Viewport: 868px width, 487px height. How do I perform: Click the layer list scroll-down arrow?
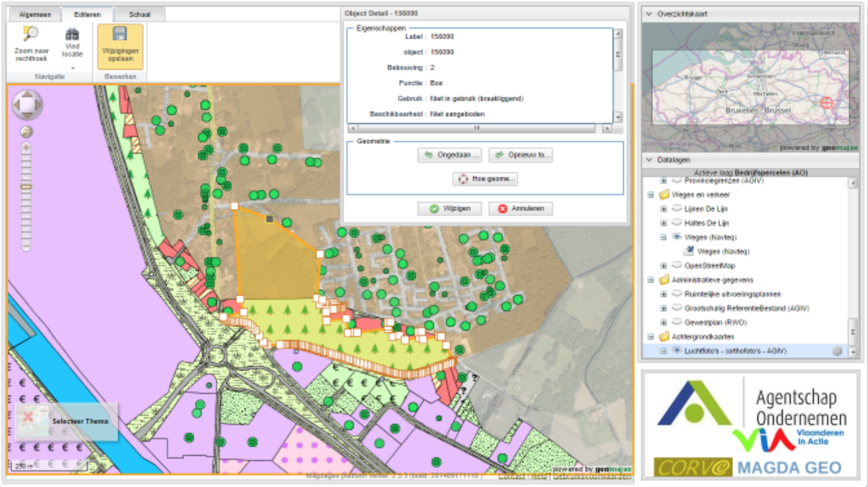853,352
